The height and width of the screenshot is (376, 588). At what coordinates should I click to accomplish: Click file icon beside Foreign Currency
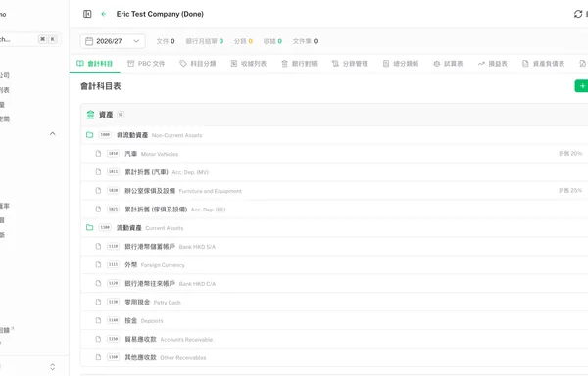click(98, 264)
